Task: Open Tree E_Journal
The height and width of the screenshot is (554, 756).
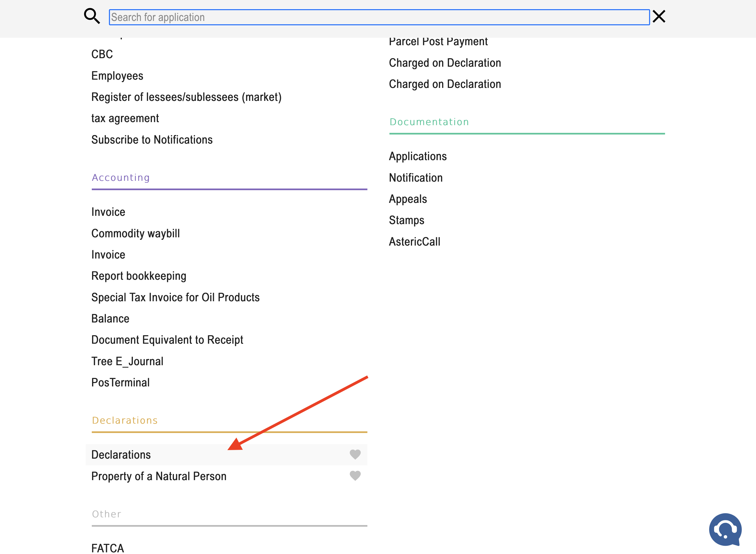Action: [127, 362]
